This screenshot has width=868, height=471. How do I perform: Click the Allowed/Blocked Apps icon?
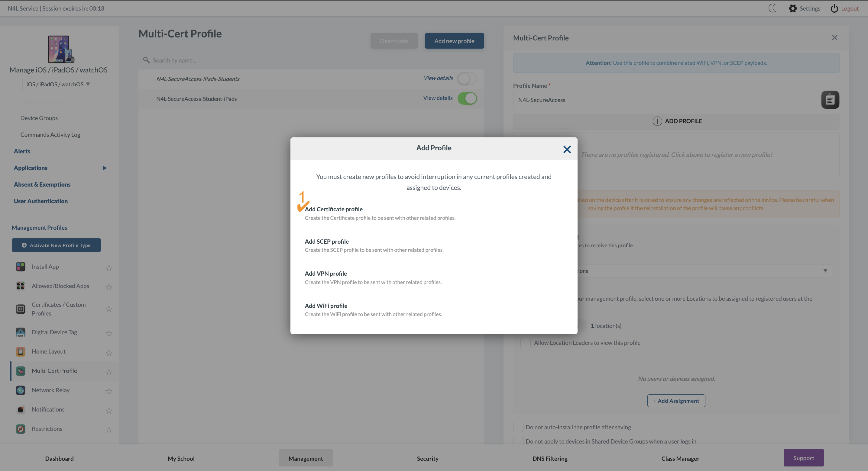(21, 286)
